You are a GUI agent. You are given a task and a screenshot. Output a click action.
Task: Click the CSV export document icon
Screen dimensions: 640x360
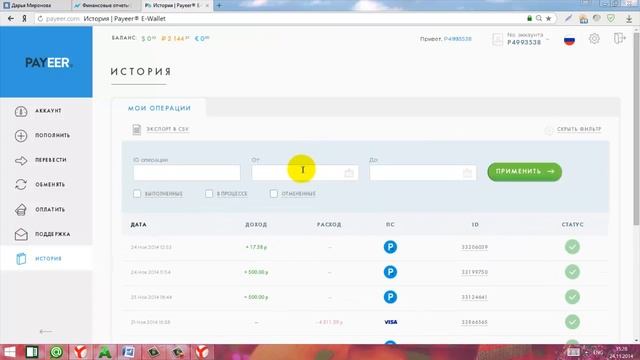(136, 129)
